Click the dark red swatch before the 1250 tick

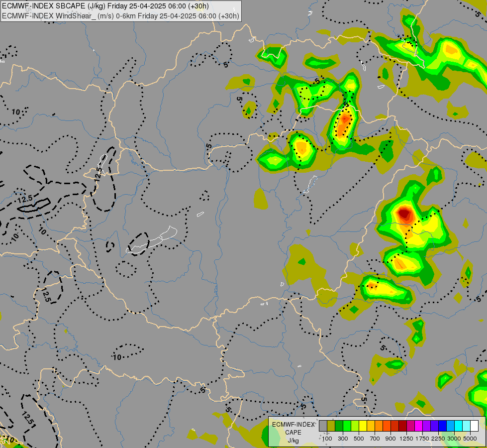403,426
